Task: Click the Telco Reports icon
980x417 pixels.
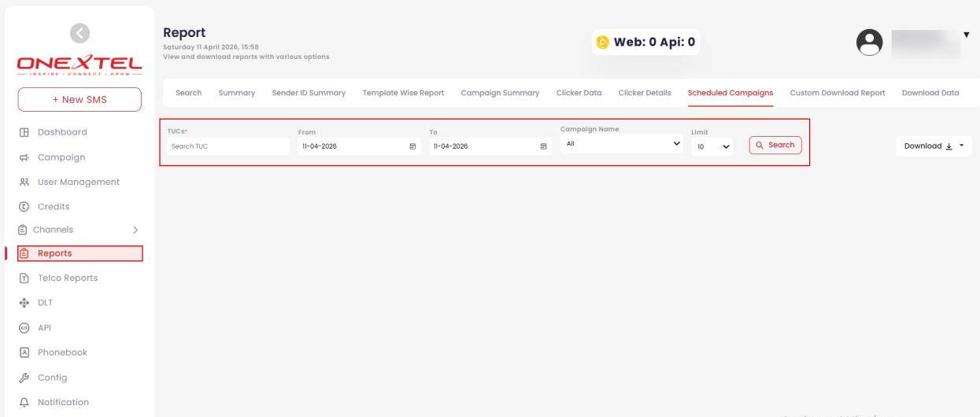Action: tap(24, 278)
